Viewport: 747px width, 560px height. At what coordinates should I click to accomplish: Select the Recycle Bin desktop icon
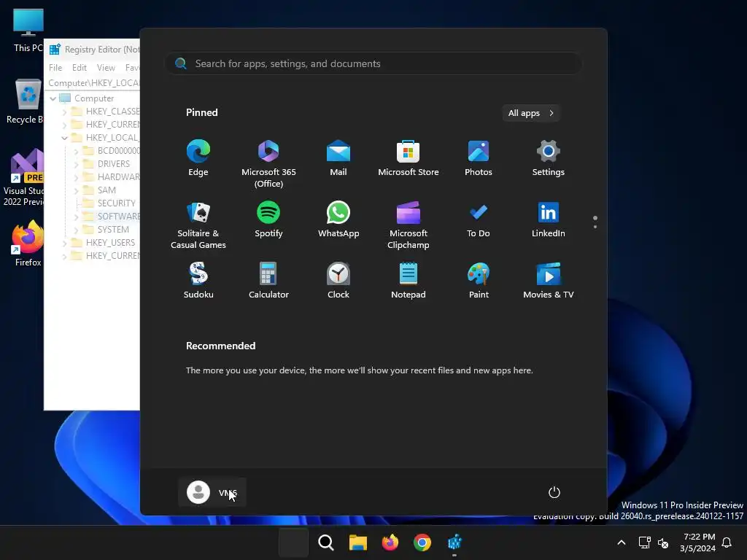click(x=25, y=102)
